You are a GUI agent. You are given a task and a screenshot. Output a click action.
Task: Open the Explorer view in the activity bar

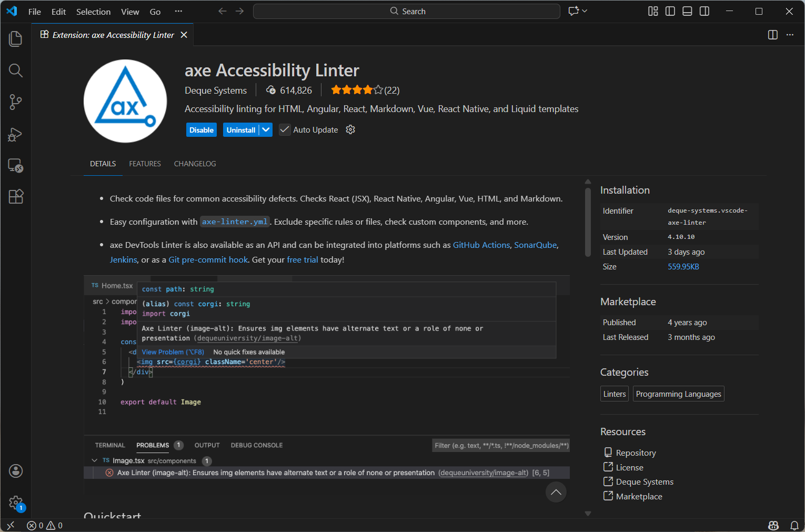point(15,38)
